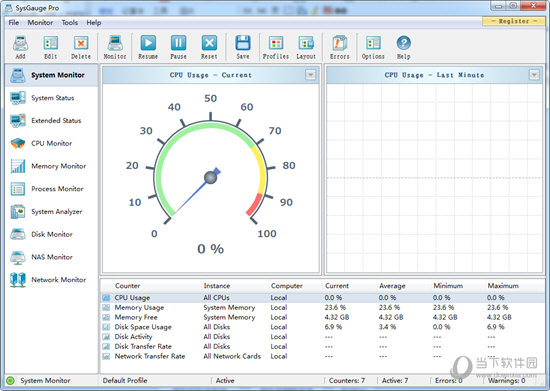
Task: Select the Disk Transfer Rate counter row
Action: click(323, 346)
